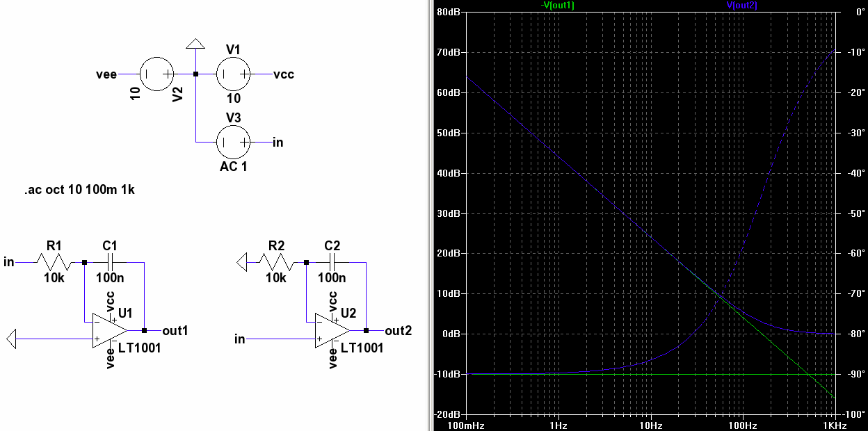Click the 100Hz frequency axis label
The image size is (868, 431).
[743, 424]
